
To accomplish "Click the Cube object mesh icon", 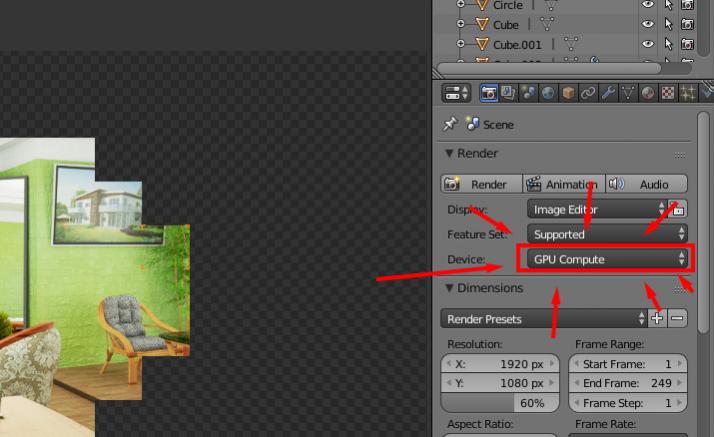I will pyautogui.click(x=482, y=24).
